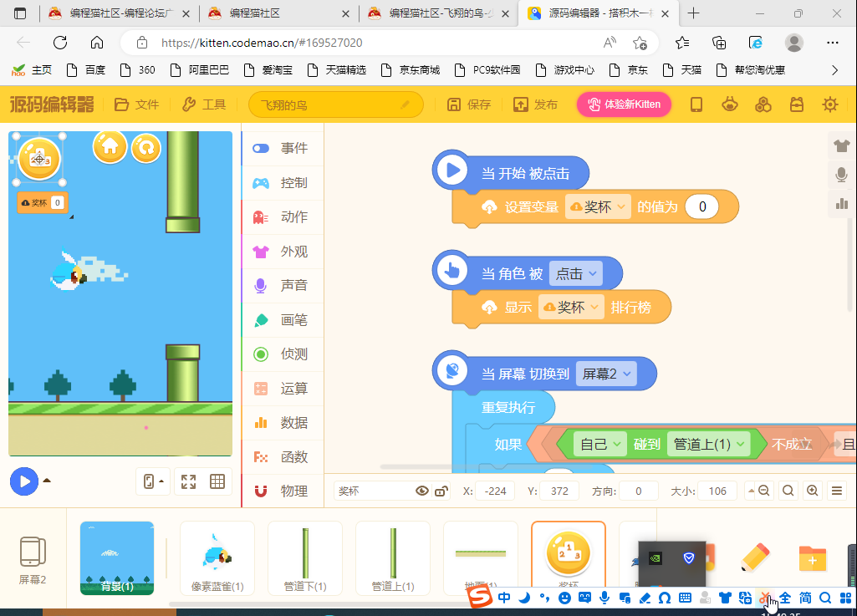
Task: Click the 体验新Kitten button
Action: (624, 104)
